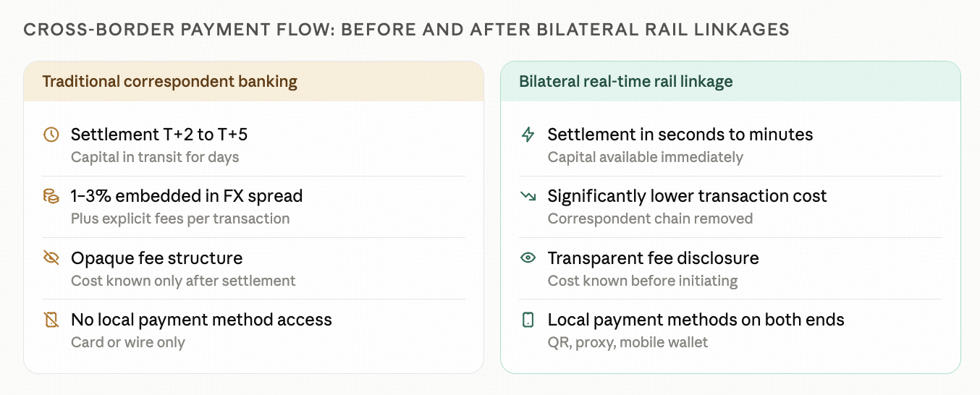Click the crossed-out eye icon for Opaque fee structure
This screenshot has width=980, height=395.
pyautogui.click(x=51, y=258)
